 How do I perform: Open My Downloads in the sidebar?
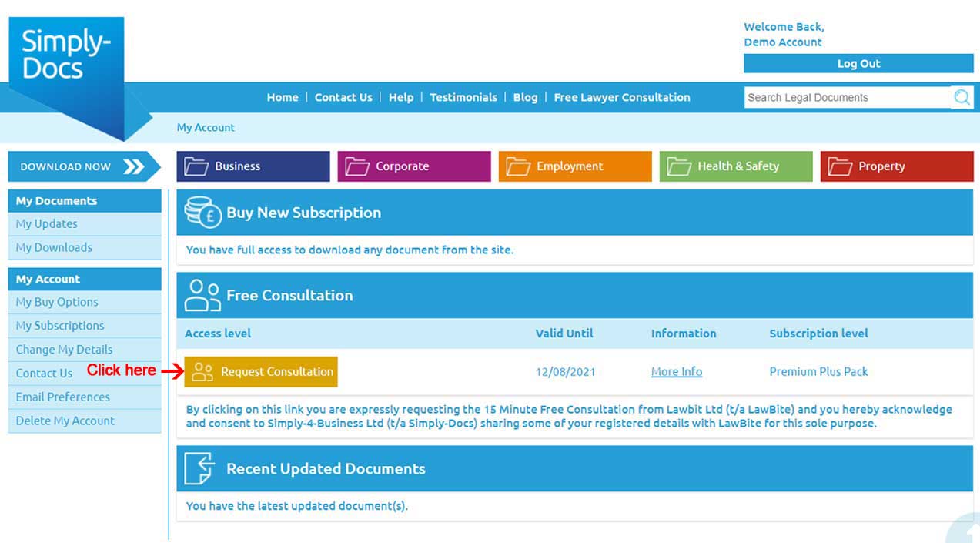pos(54,248)
